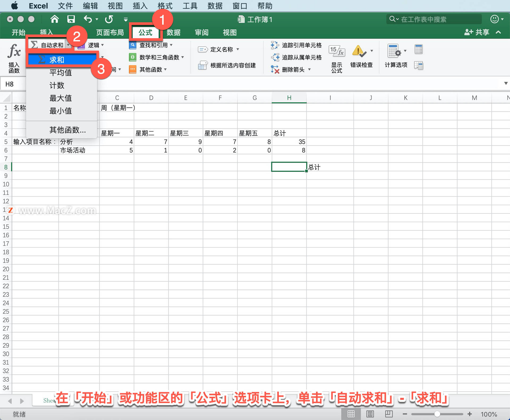The height and width of the screenshot is (420, 510).
Task: Open the 工具 menu in menu bar
Action: (x=190, y=6)
